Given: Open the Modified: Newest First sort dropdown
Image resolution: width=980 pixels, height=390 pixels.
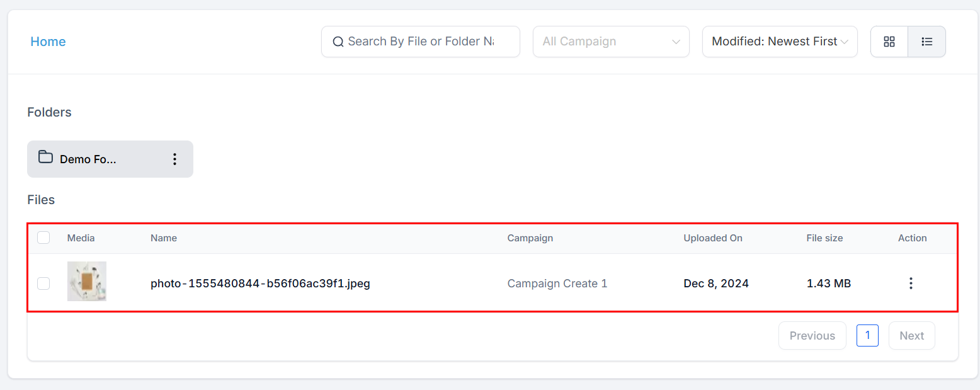Looking at the screenshot, I should [780, 42].
